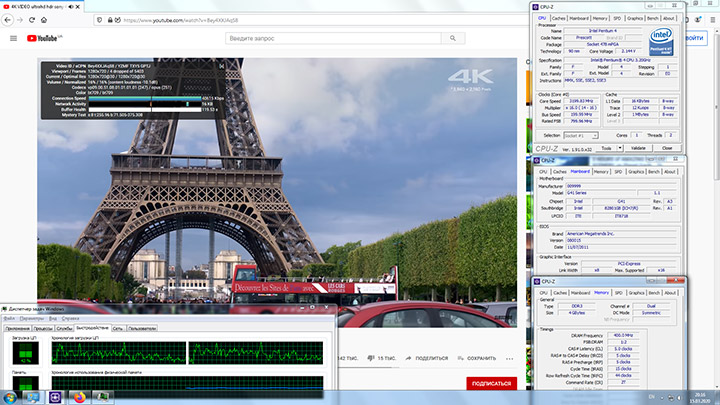
Task: Open the three-dots more actions menu
Action: click(x=510, y=358)
